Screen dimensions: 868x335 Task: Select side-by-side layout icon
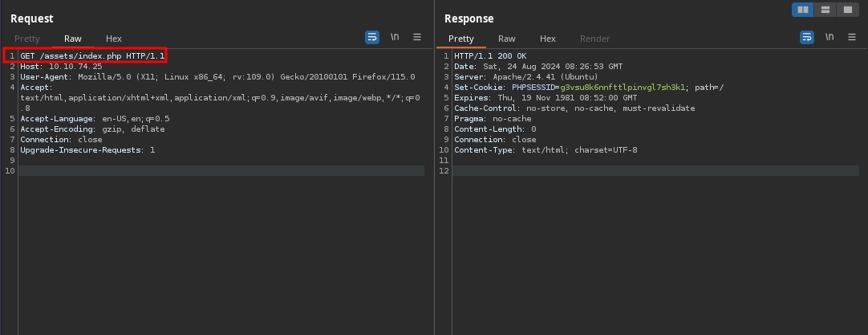click(x=802, y=10)
